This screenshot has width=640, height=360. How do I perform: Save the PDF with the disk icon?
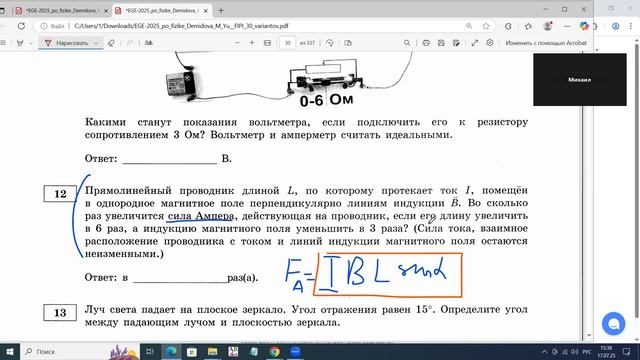pos(441,43)
